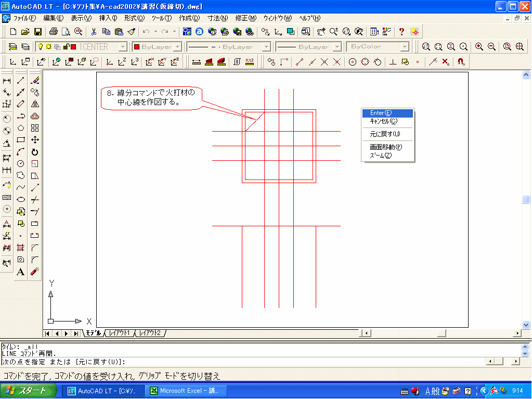Select the Line draw tool
Screen dimensions: 532x399
pos(21,81)
